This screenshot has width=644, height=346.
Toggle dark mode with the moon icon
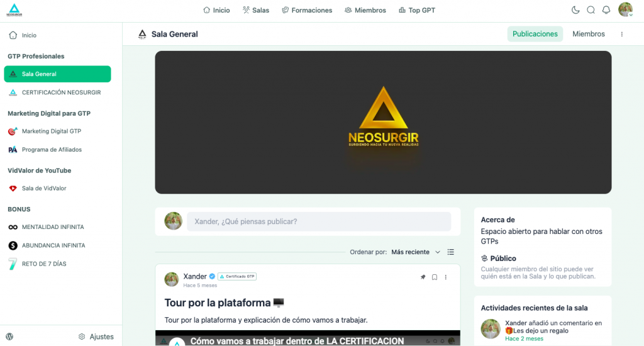(x=575, y=10)
